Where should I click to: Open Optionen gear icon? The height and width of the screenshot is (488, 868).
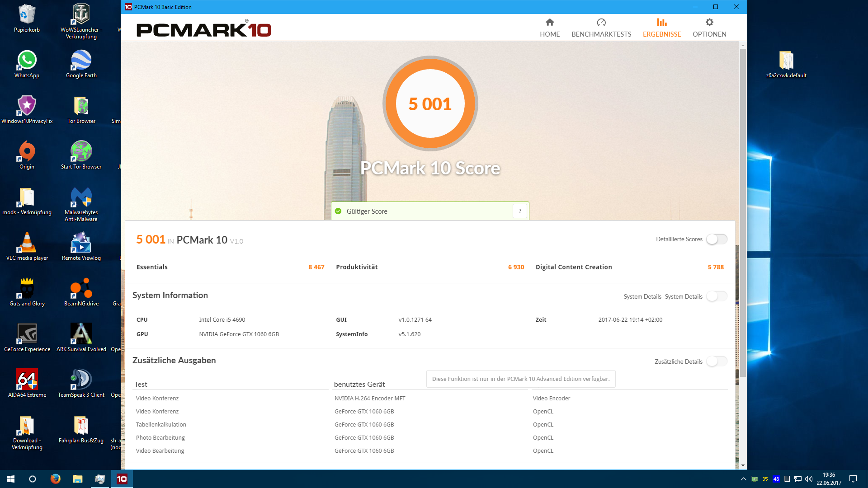pos(709,22)
